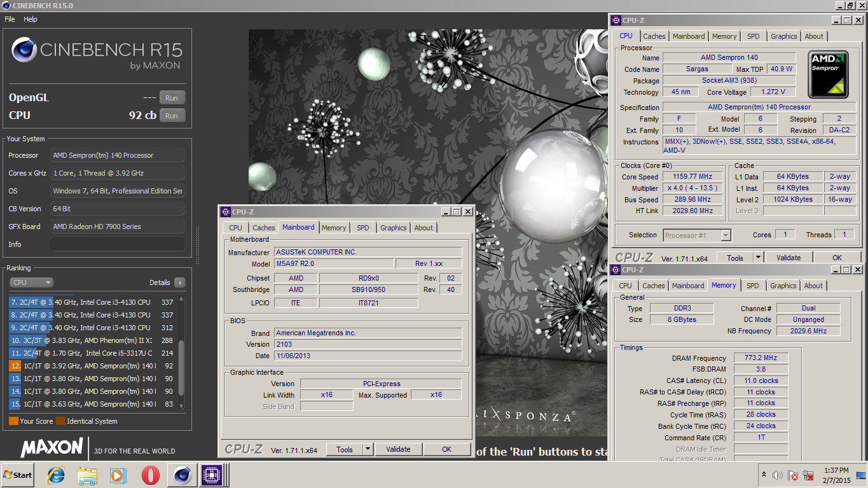This screenshot has width=868, height=488.
Task: Open the File menu in Cinebench
Action: [10, 19]
